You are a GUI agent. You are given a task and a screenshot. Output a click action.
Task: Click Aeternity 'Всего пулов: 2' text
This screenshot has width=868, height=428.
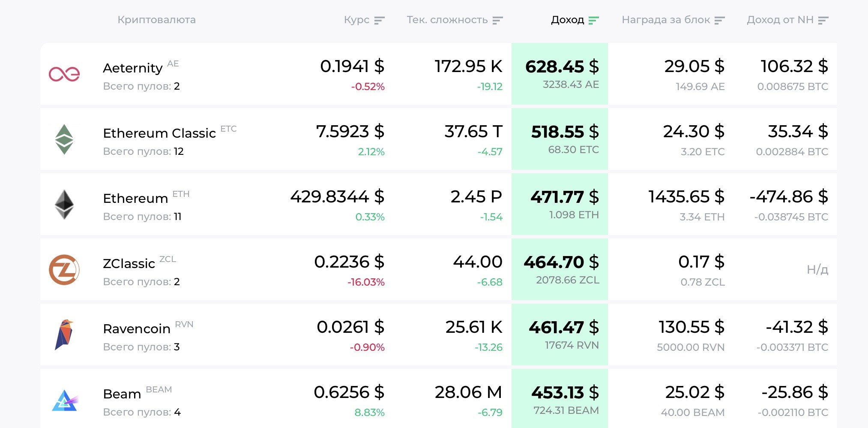141,86
